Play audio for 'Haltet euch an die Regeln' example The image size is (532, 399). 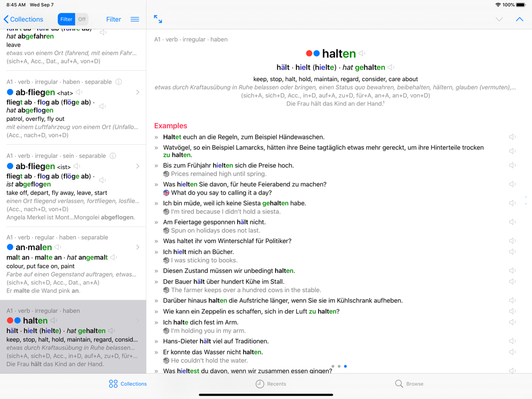coord(512,137)
